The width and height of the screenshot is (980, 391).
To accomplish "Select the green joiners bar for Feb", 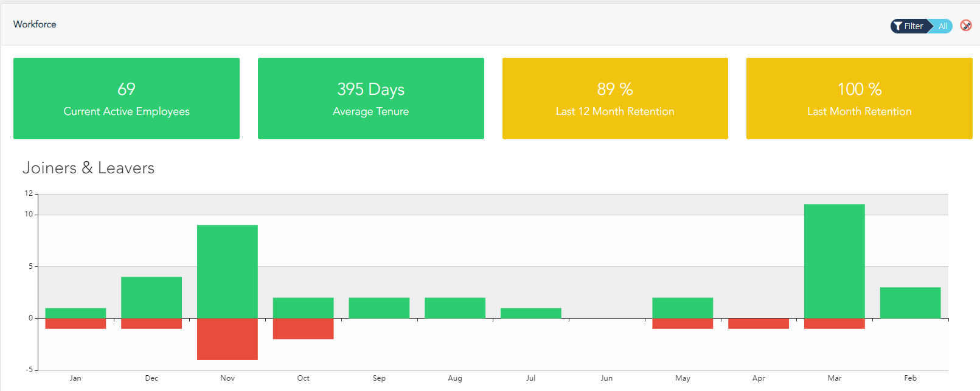I will 911,303.
